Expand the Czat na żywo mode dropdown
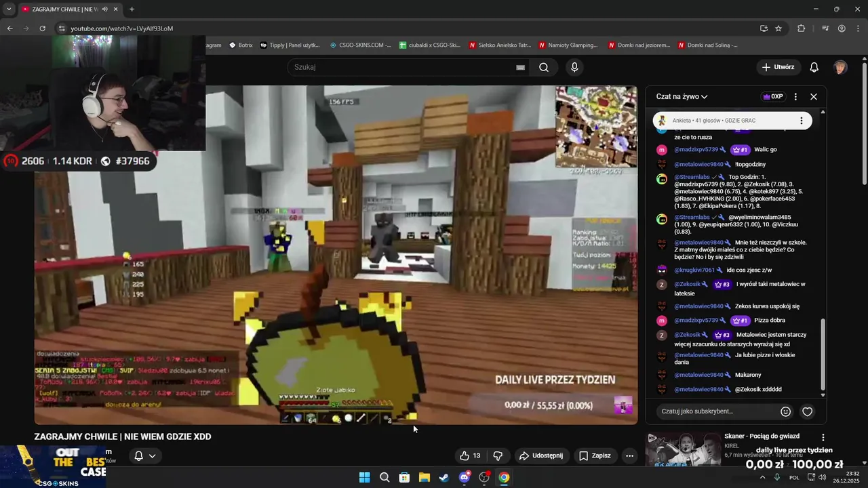 682,97
